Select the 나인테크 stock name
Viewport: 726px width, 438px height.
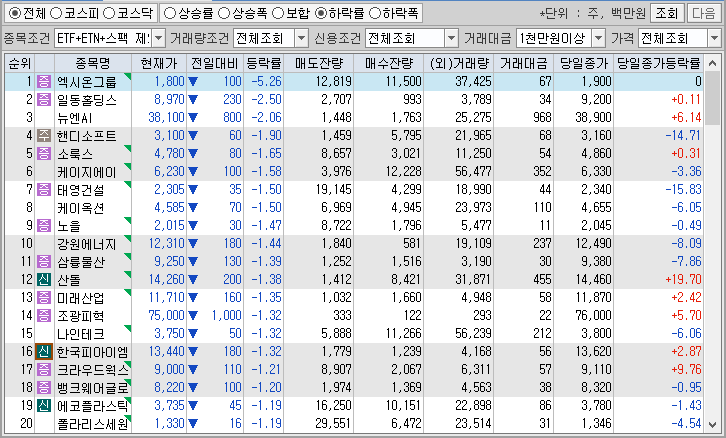81,334
